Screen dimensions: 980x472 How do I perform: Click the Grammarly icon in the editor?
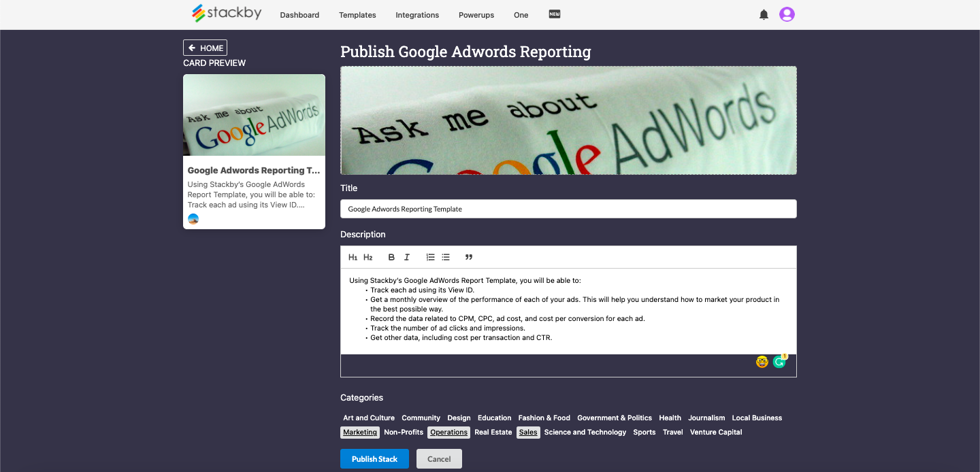coord(779,362)
